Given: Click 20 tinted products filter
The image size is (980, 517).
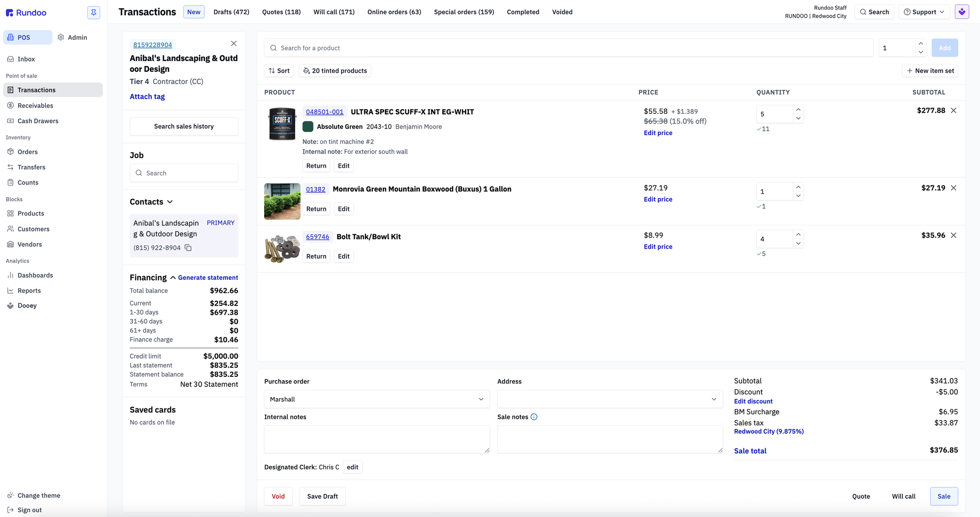Looking at the screenshot, I should point(335,71).
